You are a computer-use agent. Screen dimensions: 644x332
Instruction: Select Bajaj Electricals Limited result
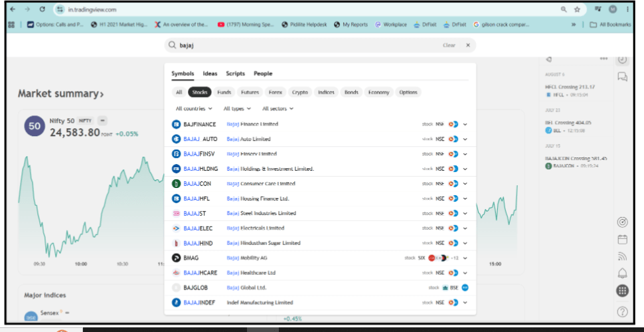[320, 228]
